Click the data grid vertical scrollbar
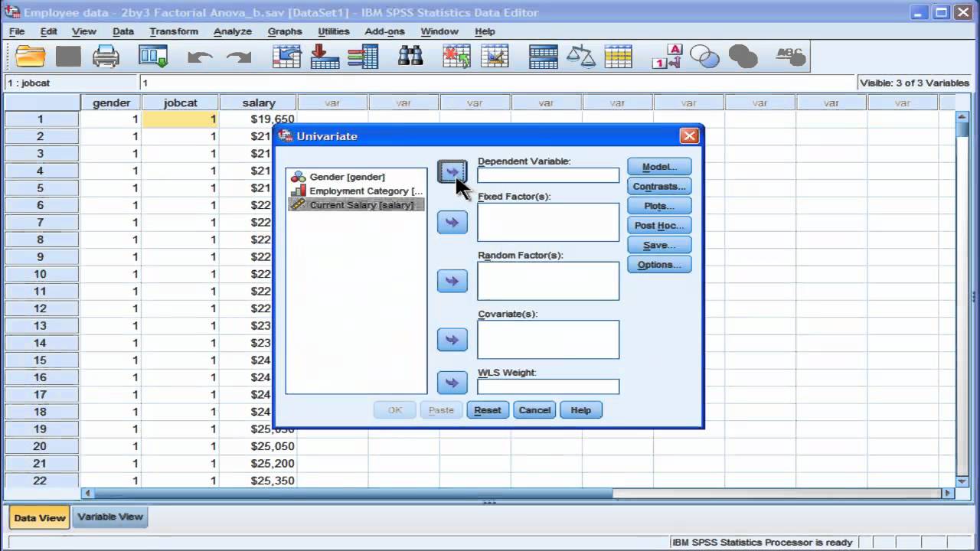Image resolution: width=980 pixels, height=551 pixels. [963, 298]
